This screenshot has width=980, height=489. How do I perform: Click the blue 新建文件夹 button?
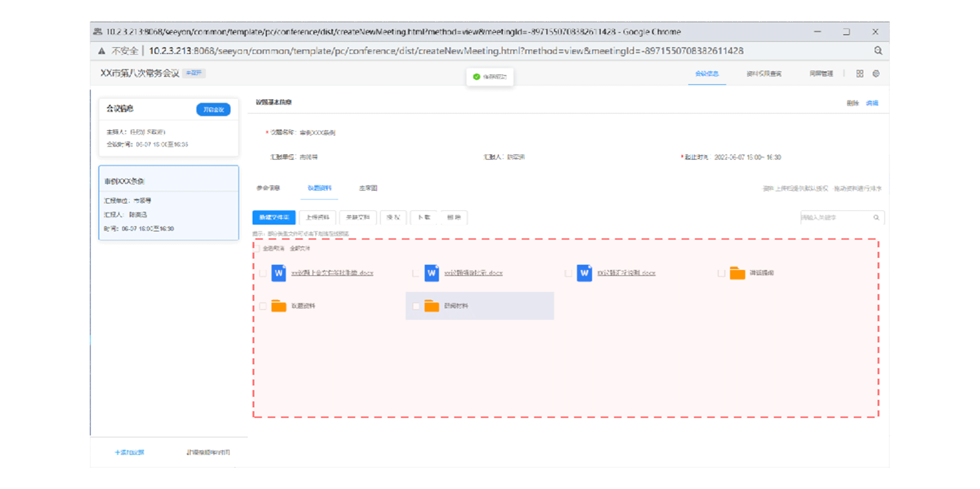point(274,217)
